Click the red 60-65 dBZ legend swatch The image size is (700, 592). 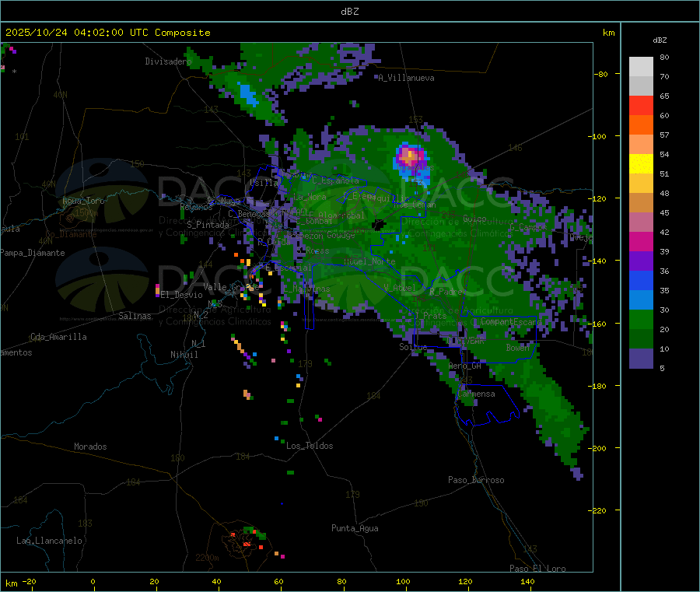(641, 105)
